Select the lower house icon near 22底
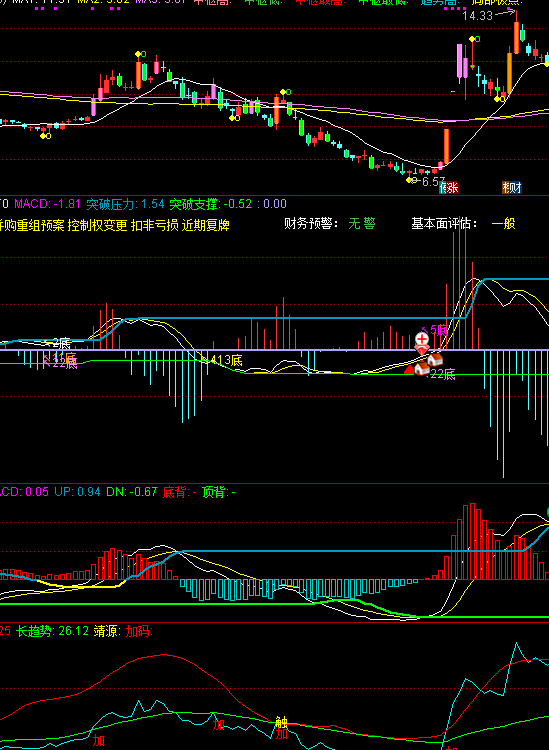 click(421, 369)
